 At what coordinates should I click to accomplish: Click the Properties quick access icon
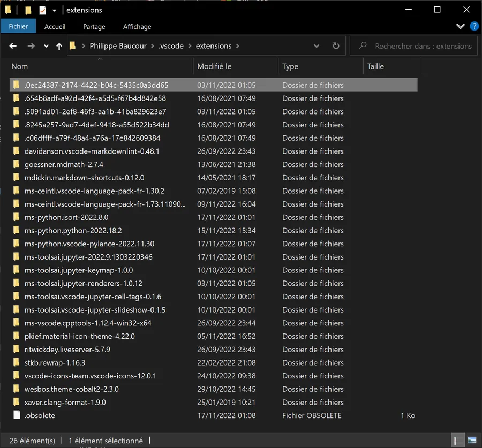click(42, 10)
